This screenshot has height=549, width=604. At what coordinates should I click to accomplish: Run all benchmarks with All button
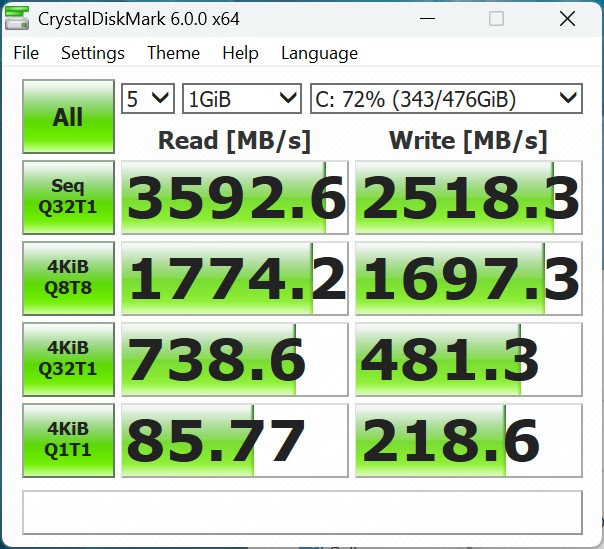(68, 116)
